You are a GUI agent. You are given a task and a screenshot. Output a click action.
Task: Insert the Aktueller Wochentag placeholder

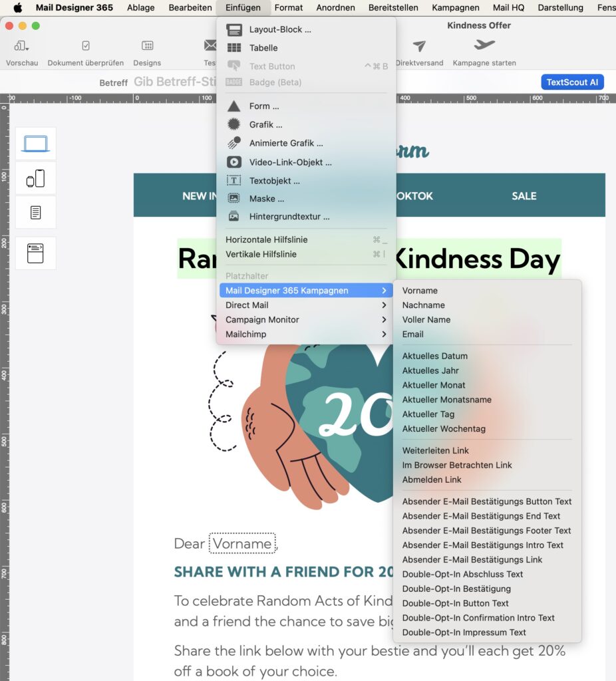pyautogui.click(x=487, y=429)
